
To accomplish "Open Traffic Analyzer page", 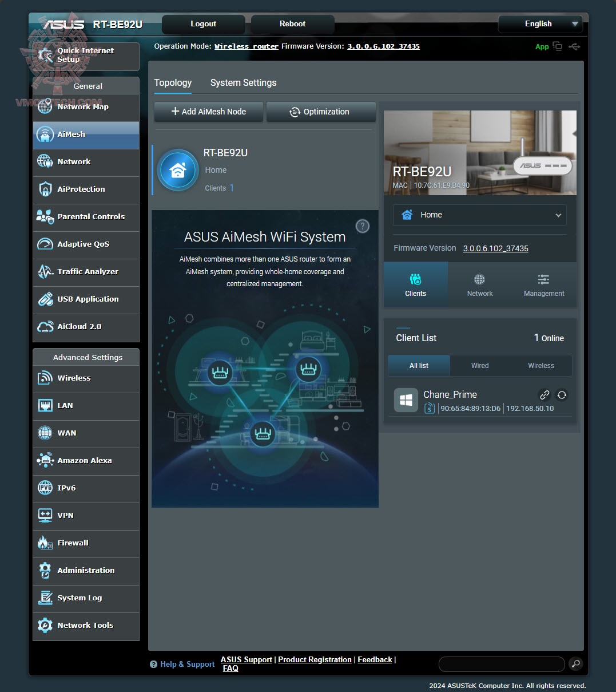I will (86, 272).
